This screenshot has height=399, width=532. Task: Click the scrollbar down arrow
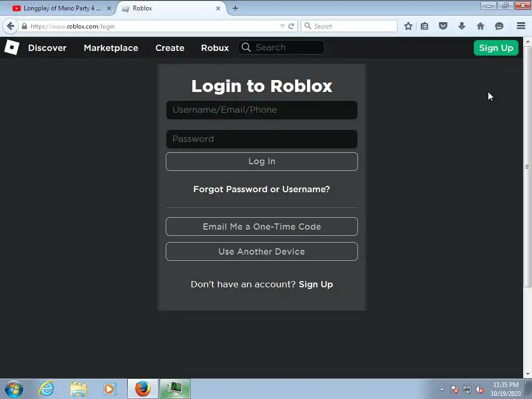pos(527,374)
